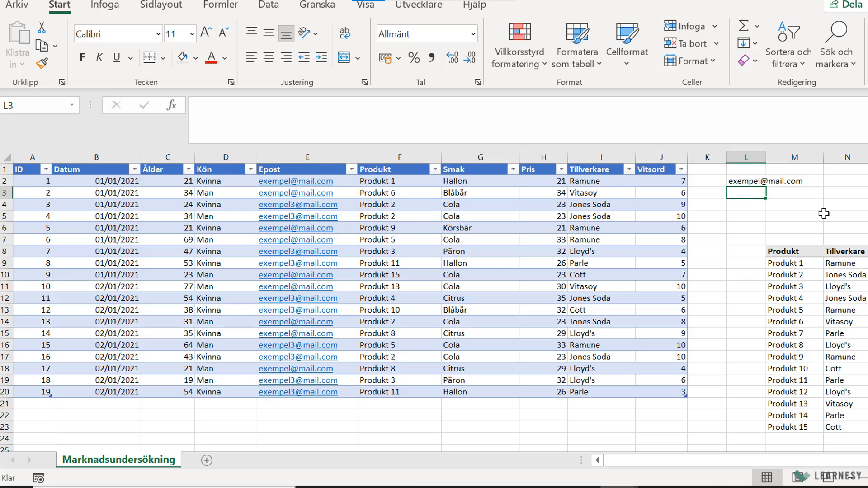Viewport: 868px width, 488px height.
Task: Toggle italic formatting (K)
Action: [x=99, y=57]
